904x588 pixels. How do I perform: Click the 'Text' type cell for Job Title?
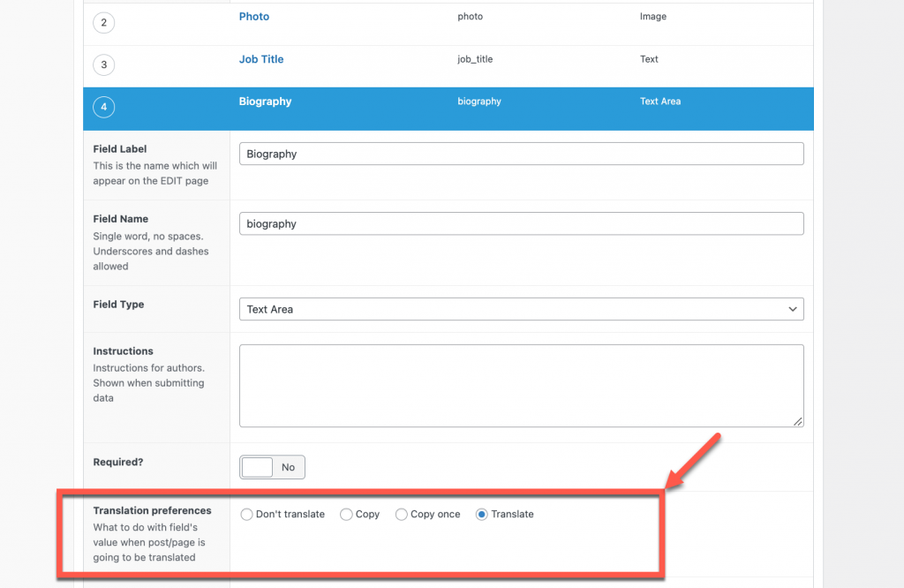tap(649, 59)
